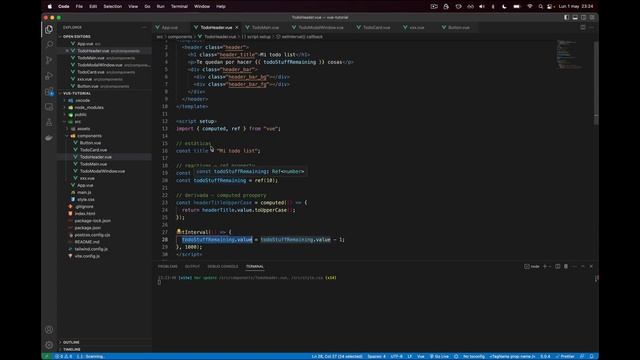Open the Remote Explorer view

point(49,107)
